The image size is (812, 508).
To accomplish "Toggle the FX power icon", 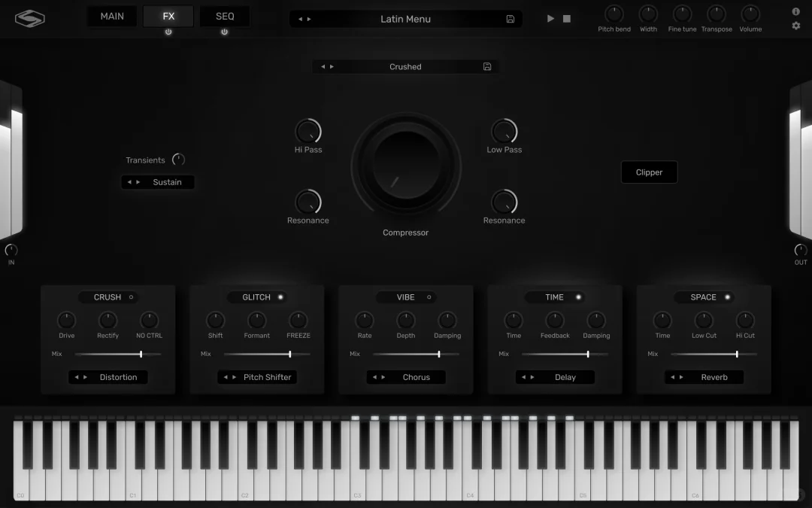I will pyautogui.click(x=168, y=32).
